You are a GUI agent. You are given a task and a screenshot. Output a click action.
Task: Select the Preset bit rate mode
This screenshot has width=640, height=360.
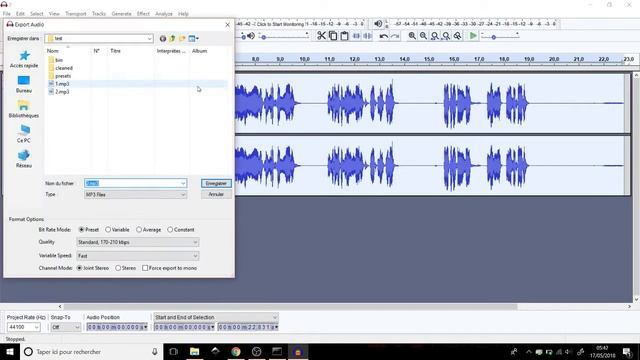tap(81, 230)
